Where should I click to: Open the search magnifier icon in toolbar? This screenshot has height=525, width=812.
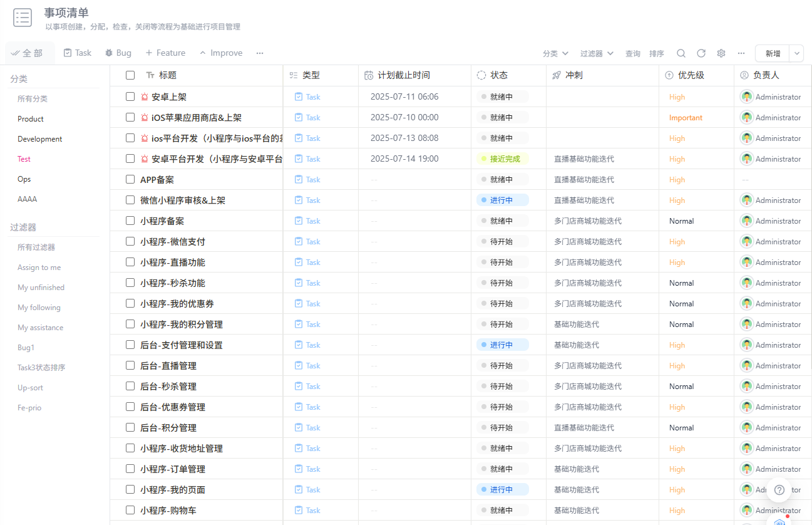point(681,53)
